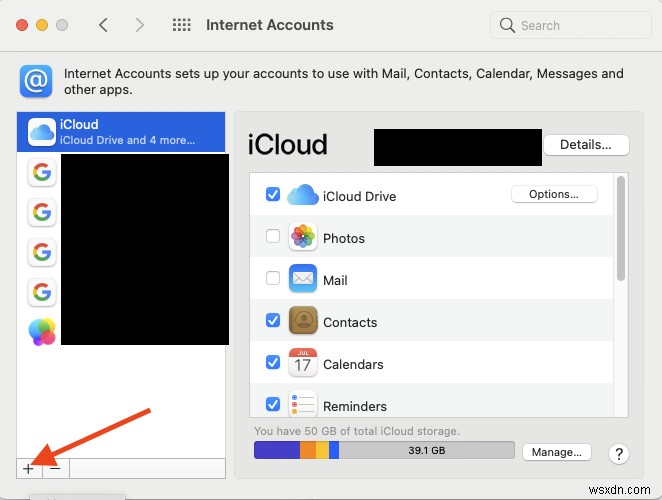Click the Calendars label text
Viewport: 662px width, 500px height.
pos(353,364)
